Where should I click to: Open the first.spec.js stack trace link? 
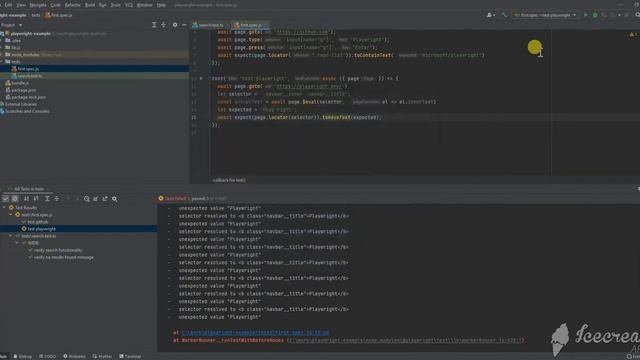coord(256,333)
